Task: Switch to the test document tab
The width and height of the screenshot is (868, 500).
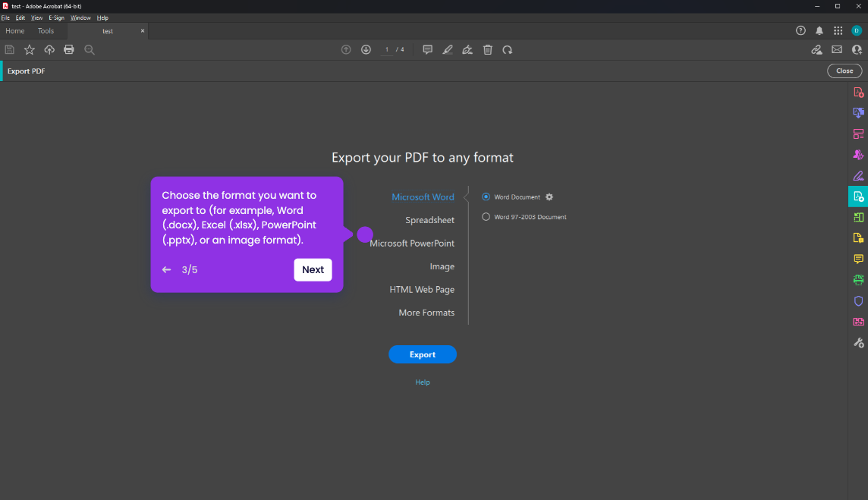Action: [108, 31]
